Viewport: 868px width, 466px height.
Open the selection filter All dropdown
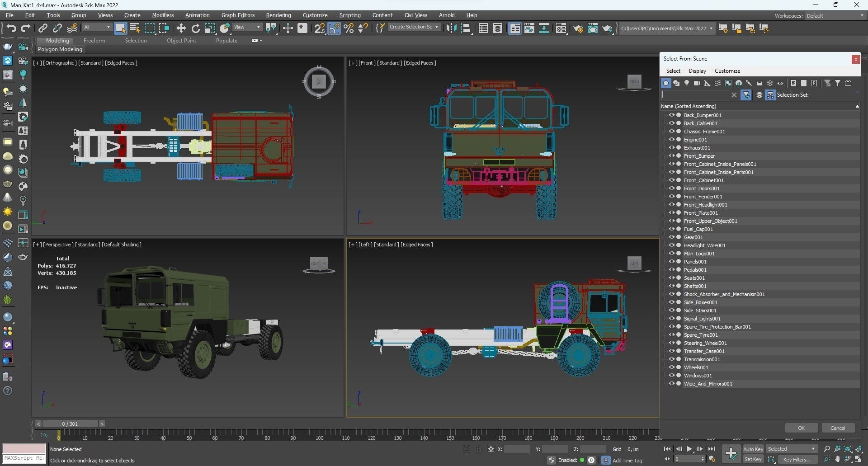coord(97,27)
